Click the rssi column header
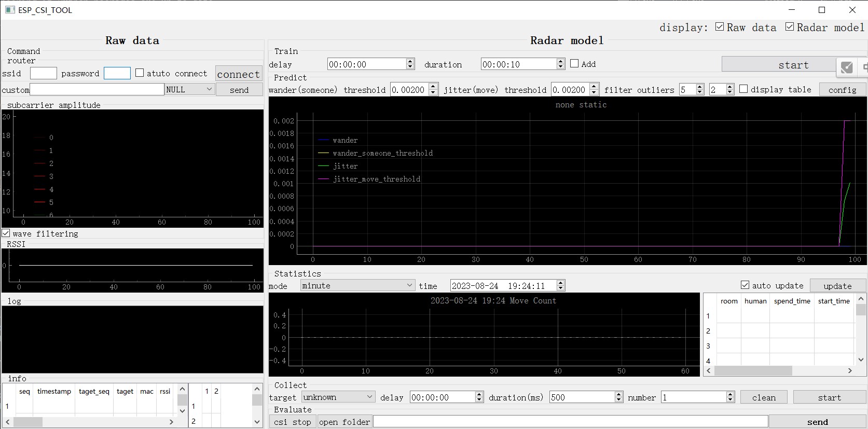This screenshot has height=429, width=868. tap(165, 391)
